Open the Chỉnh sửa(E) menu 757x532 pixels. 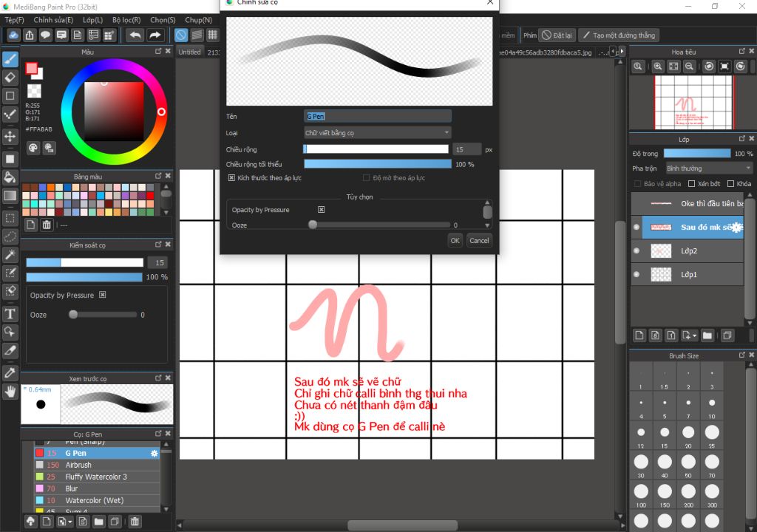53,20
